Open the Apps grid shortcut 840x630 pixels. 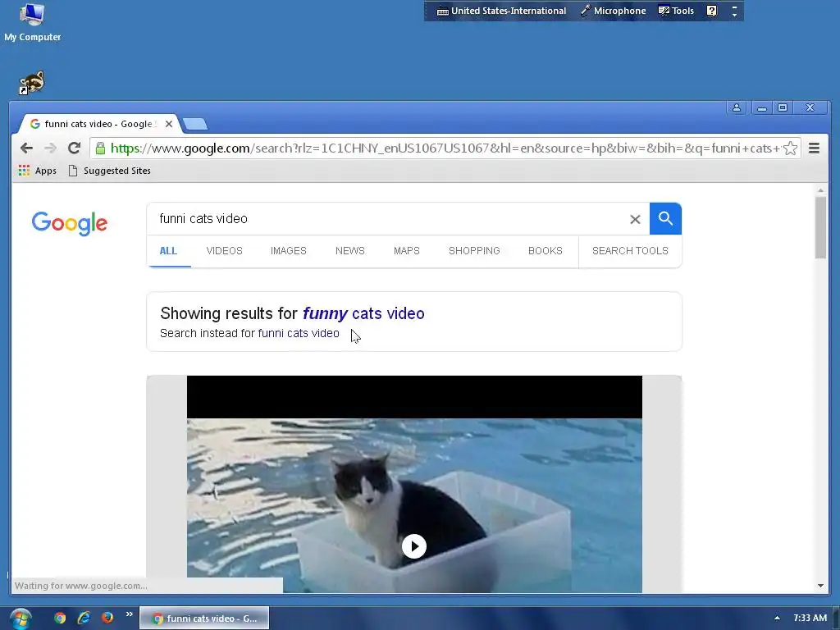(x=37, y=171)
